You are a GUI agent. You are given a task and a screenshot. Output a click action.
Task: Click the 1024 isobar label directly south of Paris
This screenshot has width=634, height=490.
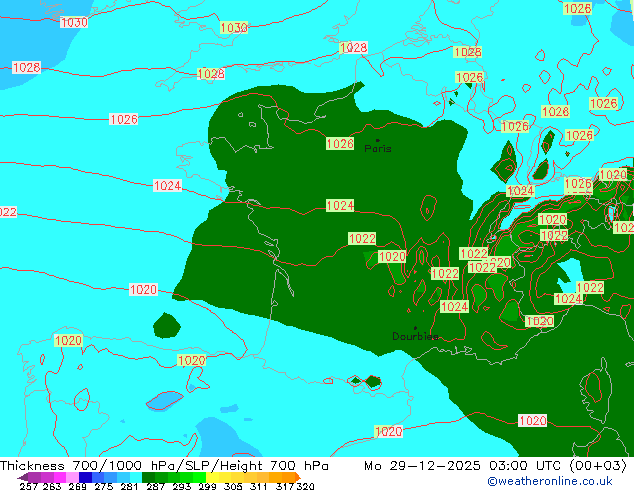pos(340,205)
